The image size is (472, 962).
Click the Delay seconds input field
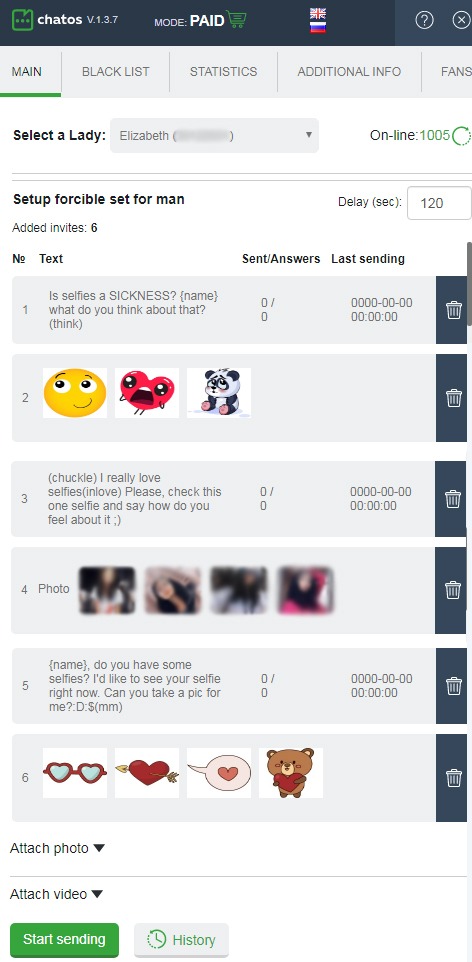(x=439, y=203)
